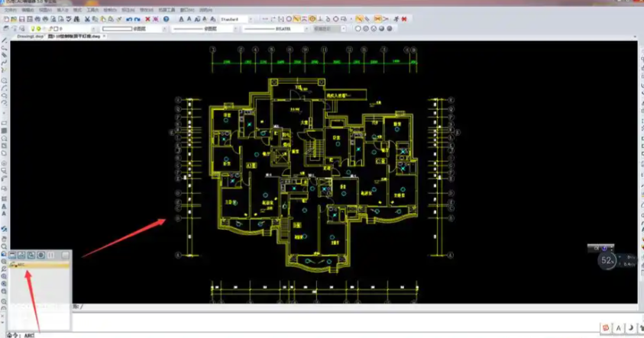Viewport: 644px width, 338px height.
Task: Select ARC suggestion in command autocomplete list
Action: point(39,265)
